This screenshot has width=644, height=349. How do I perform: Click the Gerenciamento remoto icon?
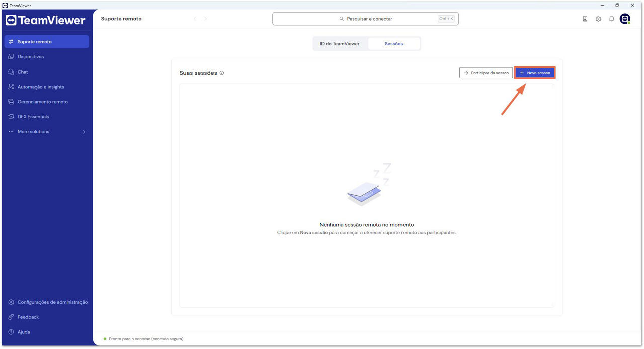point(11,102)
